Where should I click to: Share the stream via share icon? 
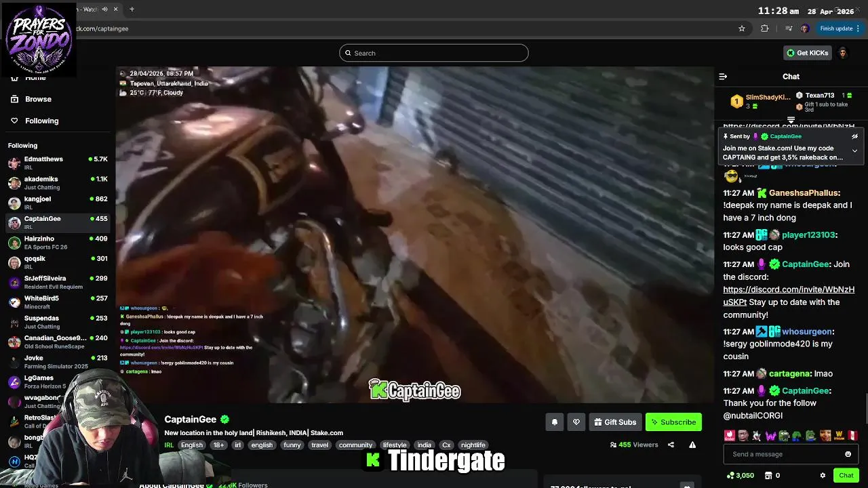tap(671, 445)
